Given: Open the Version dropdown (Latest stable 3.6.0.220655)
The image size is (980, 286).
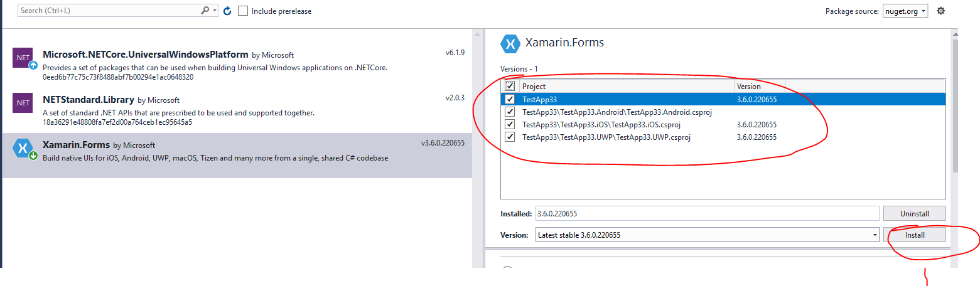Looking at the screenshot, I should (x=708, y=235).
